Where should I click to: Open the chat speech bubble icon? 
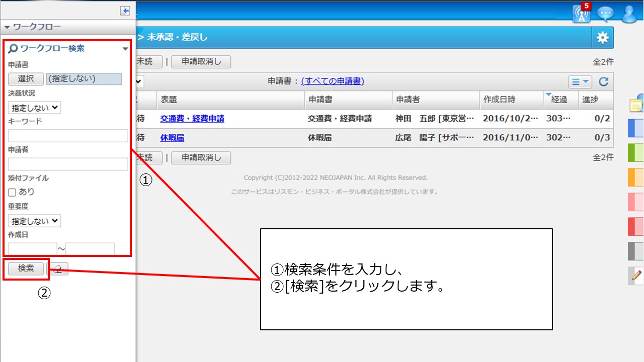point(605,14)
